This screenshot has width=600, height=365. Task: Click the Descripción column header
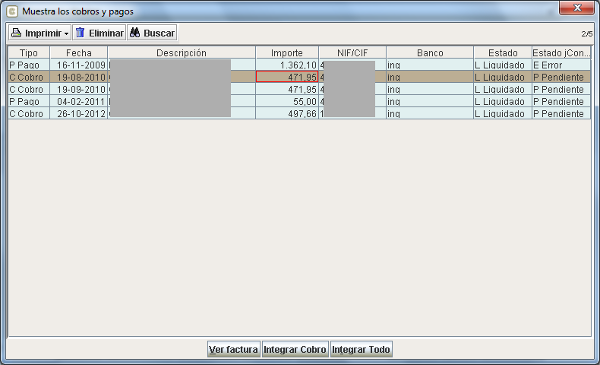click(x=181, y=53)
